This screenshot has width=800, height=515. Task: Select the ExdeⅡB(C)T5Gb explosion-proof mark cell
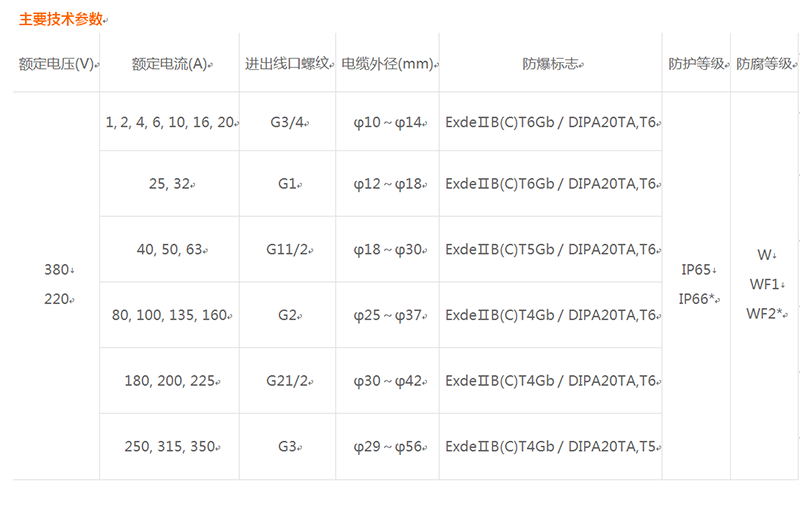click(x=551, y=249)
